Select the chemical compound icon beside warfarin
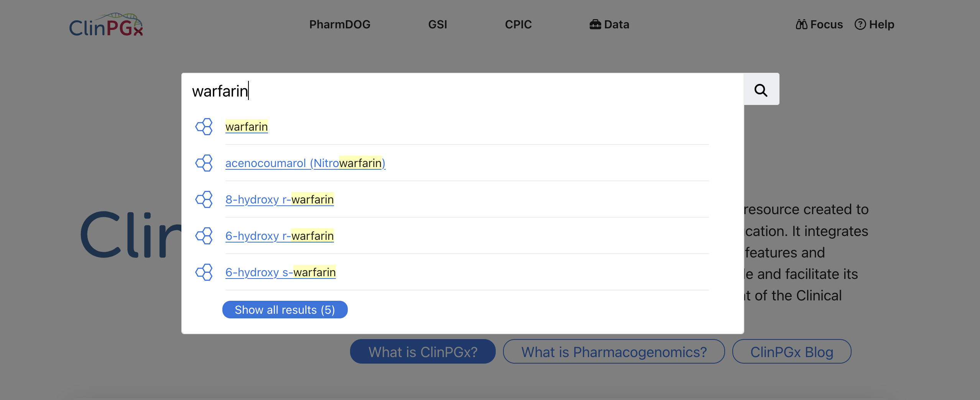This screenshot has height=400, width=980. (x=204, y=126)
